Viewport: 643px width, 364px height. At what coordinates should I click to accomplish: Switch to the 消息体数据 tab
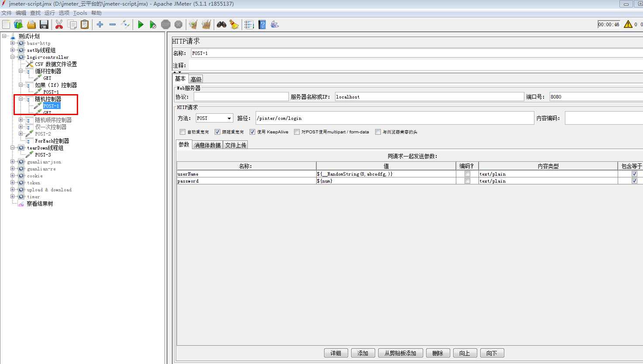[207, 145]
